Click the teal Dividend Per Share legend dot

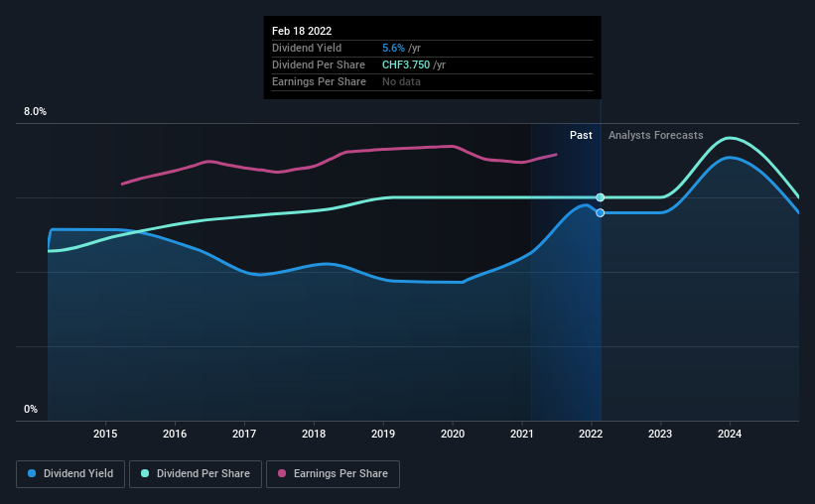[145, 473]
